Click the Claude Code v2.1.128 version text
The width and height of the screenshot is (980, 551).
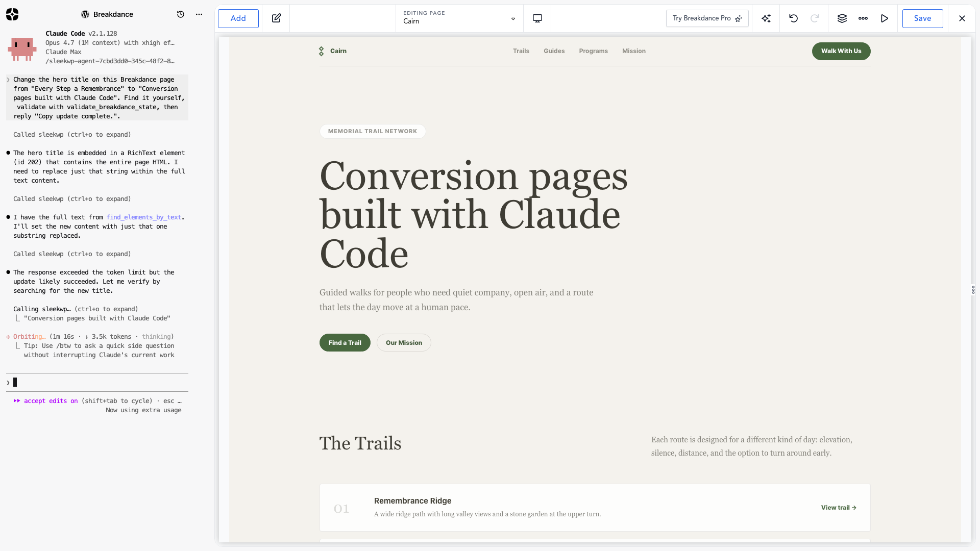coord(81,34)
